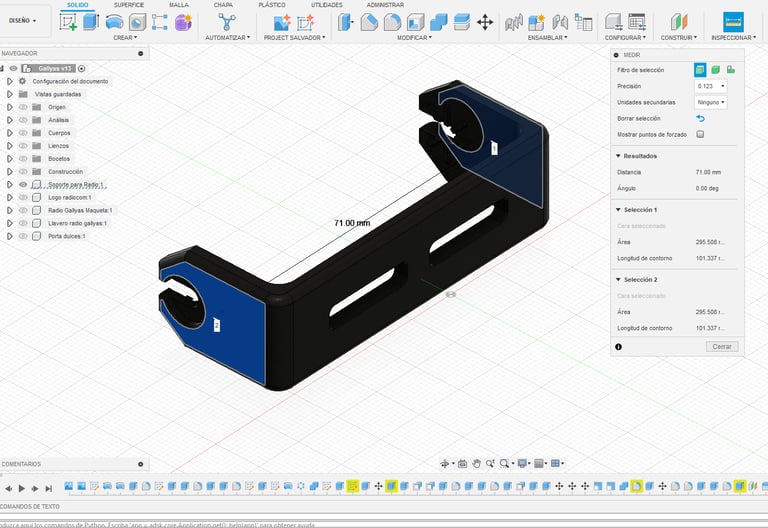Click the Cerrar button in Medir panel
This screenshot has height=528, width=768.
(x=722, y=346)
